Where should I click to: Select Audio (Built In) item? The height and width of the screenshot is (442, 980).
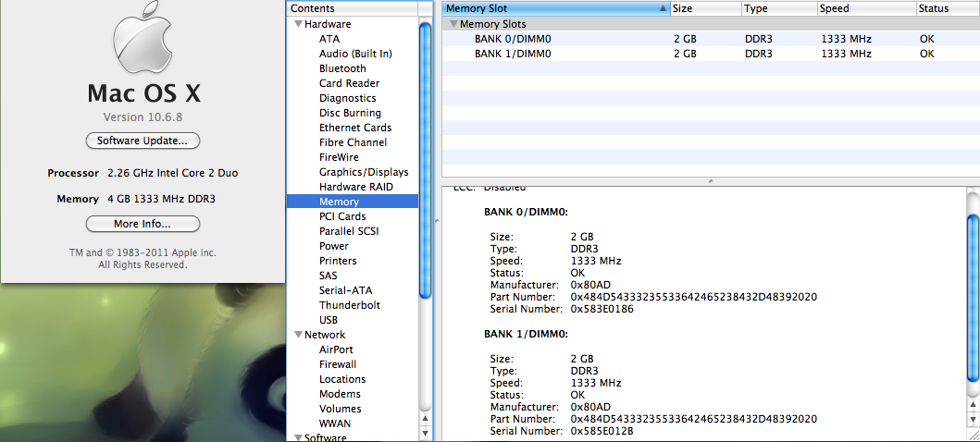pos(355,54)
